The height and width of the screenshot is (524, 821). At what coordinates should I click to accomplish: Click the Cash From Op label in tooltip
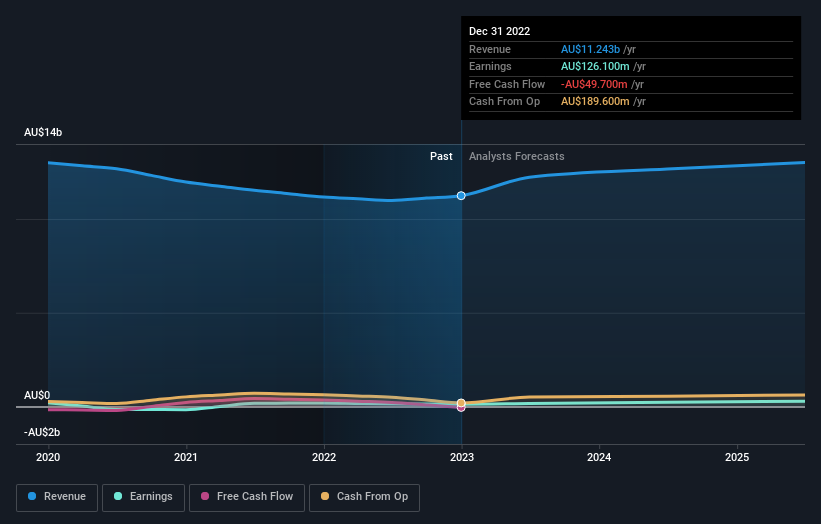point(504,102)
